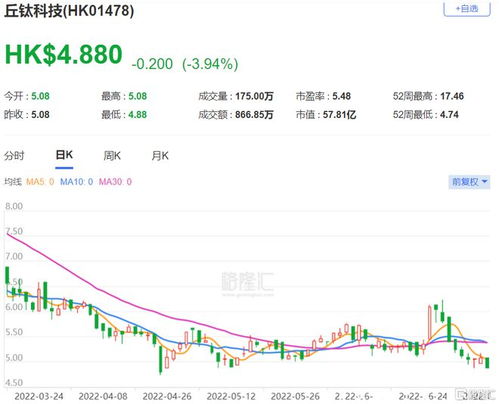Click the 市值 market cap 57.81亿

click(x=339, y=115)
